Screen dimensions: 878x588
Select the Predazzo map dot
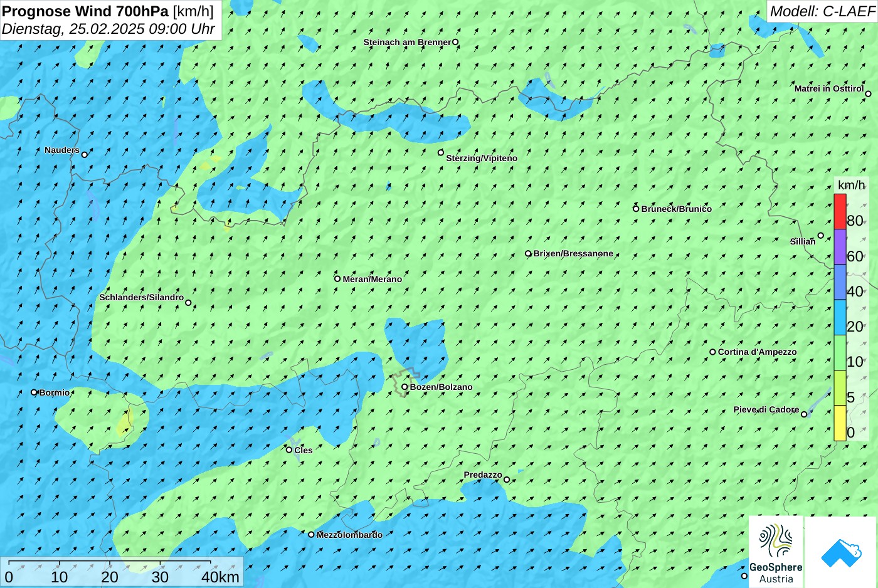[x=507, y=480]
